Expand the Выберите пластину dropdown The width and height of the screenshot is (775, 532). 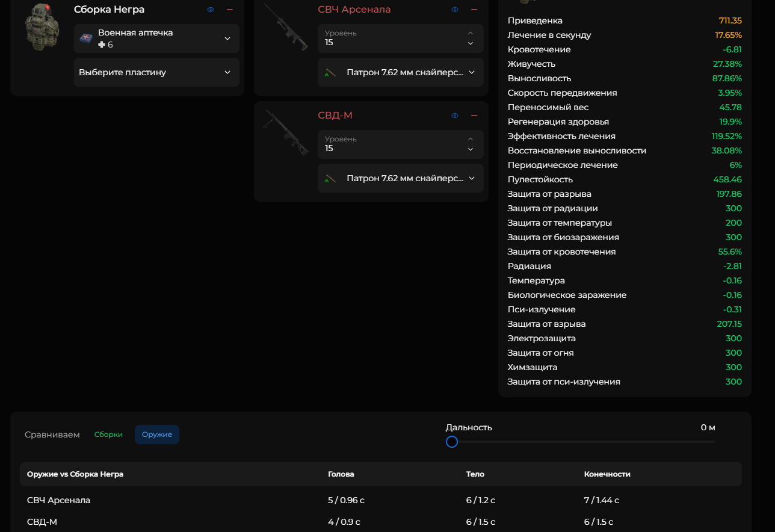(x=227, y=72)
